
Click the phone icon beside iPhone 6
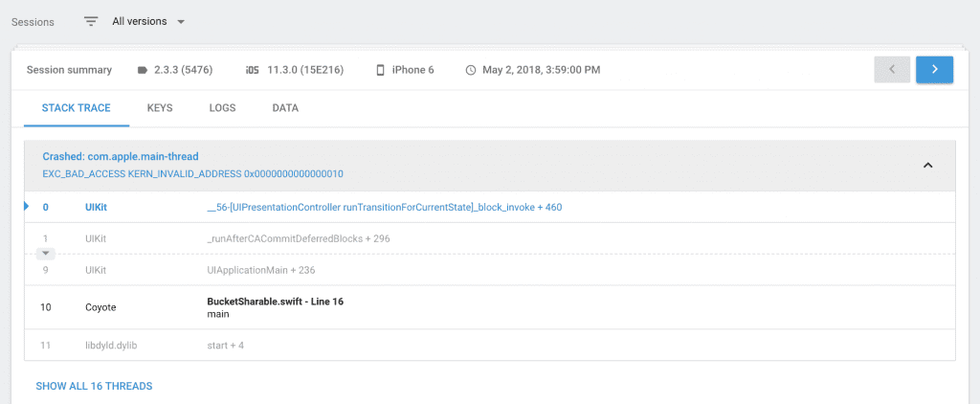(380, 70)
